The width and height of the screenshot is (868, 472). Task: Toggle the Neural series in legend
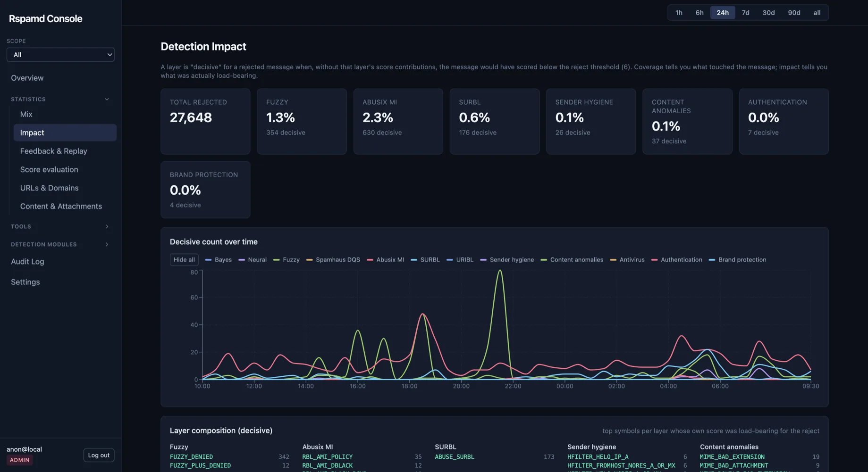253,260
